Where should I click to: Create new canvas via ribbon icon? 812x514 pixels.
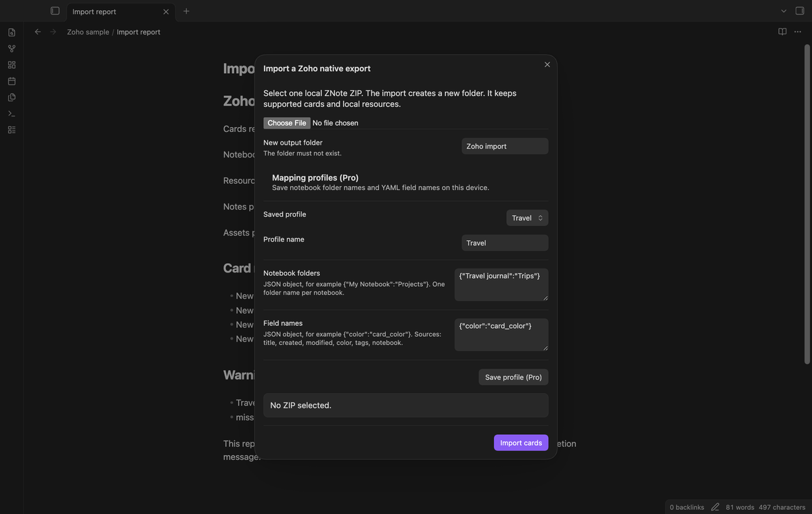tap(12, 65)
